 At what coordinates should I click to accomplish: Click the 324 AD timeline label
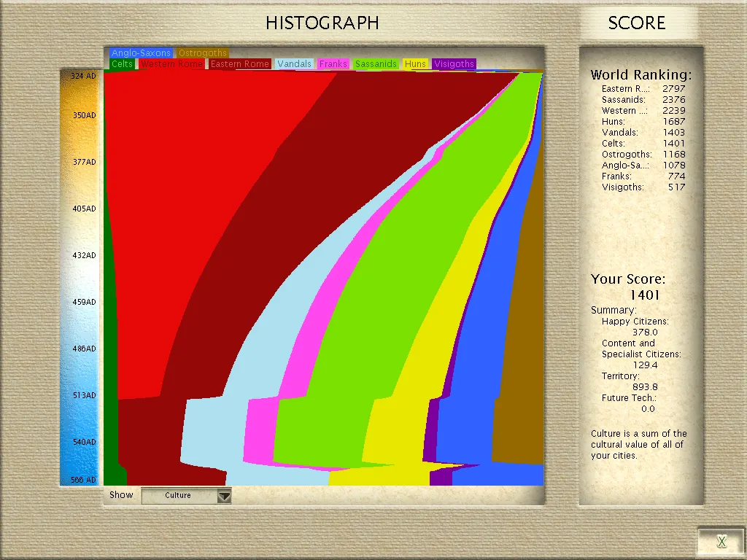[x=83, y=76]
